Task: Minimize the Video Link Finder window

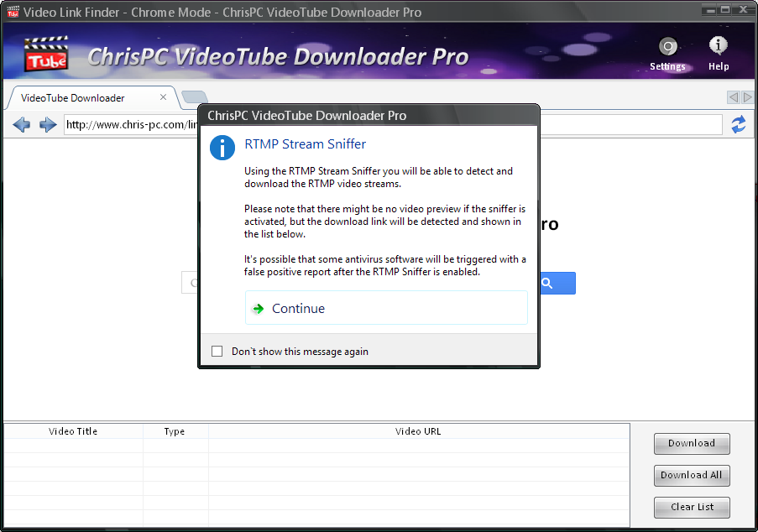Action: click(710, 10)
